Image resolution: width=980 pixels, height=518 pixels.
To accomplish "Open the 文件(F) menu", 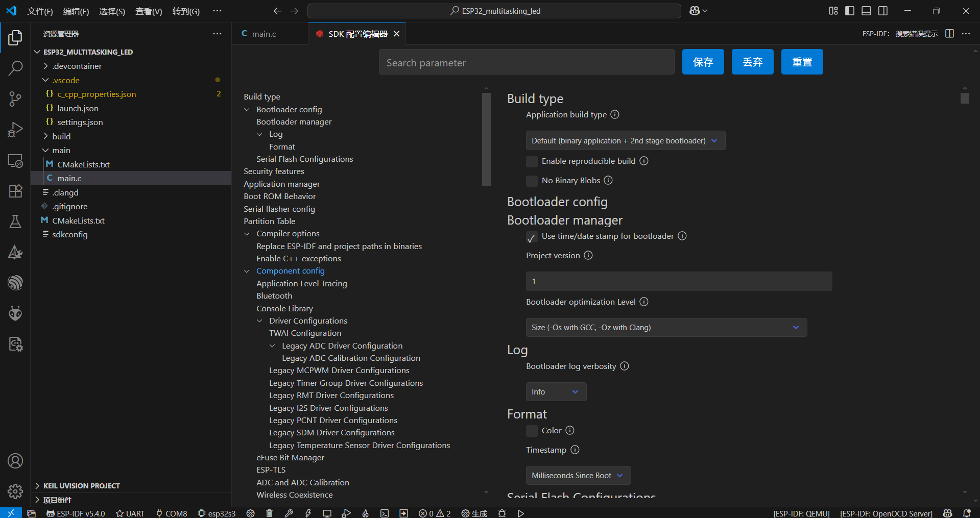I will 40,11.
